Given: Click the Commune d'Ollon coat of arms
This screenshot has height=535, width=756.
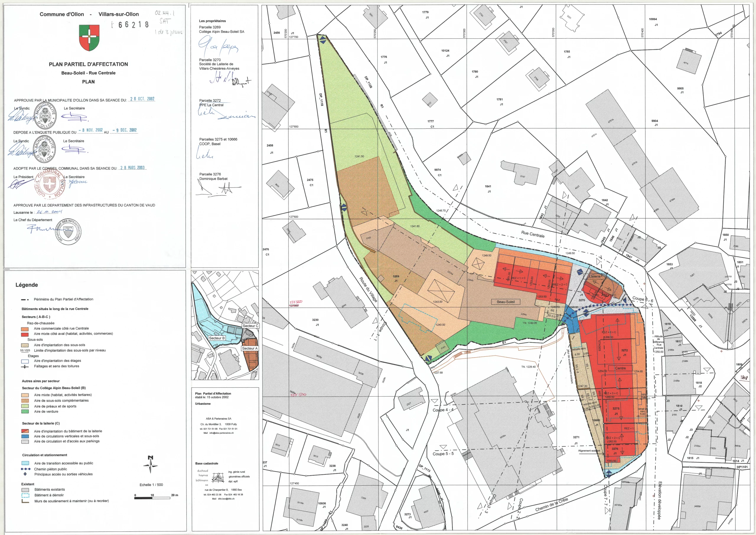Looking at the screenshot, I should click(x=89, y=38).
